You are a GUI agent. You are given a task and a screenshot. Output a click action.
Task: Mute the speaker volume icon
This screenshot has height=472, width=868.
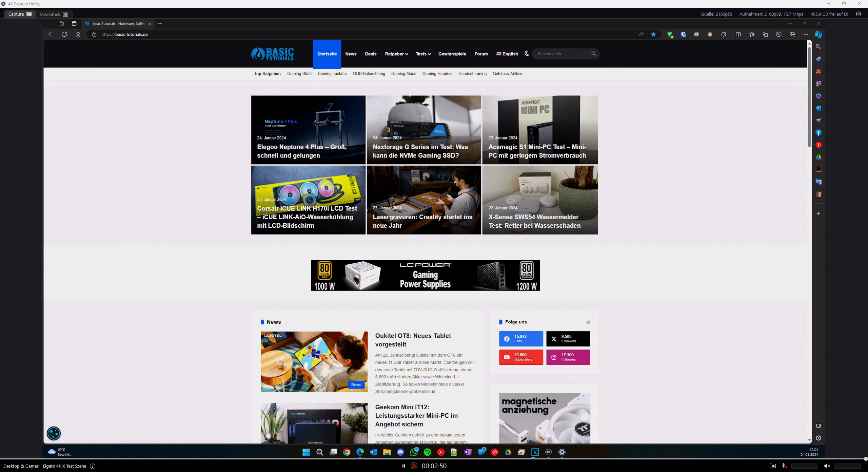[826, 466]
